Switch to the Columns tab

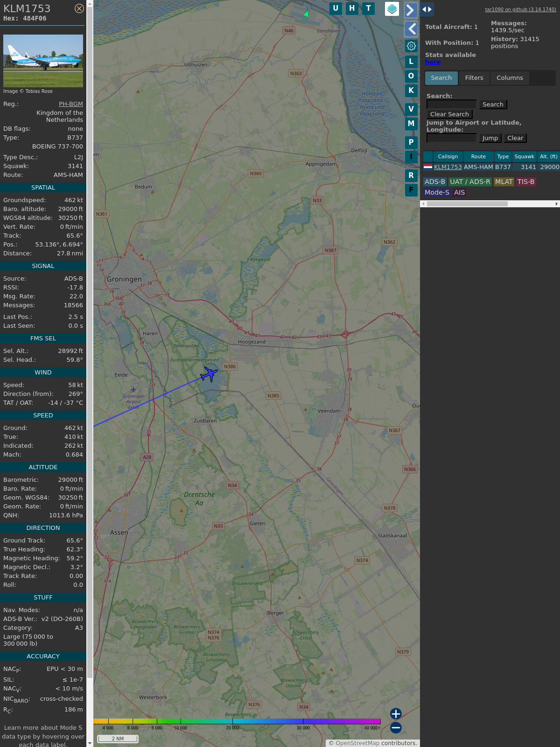pyautogui.click(x=510, y=78)
